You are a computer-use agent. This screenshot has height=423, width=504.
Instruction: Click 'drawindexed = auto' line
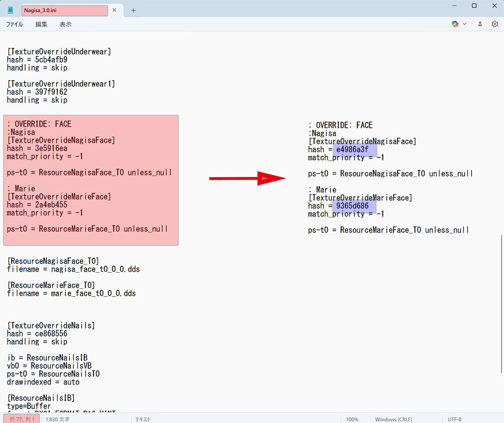point(43,382)
